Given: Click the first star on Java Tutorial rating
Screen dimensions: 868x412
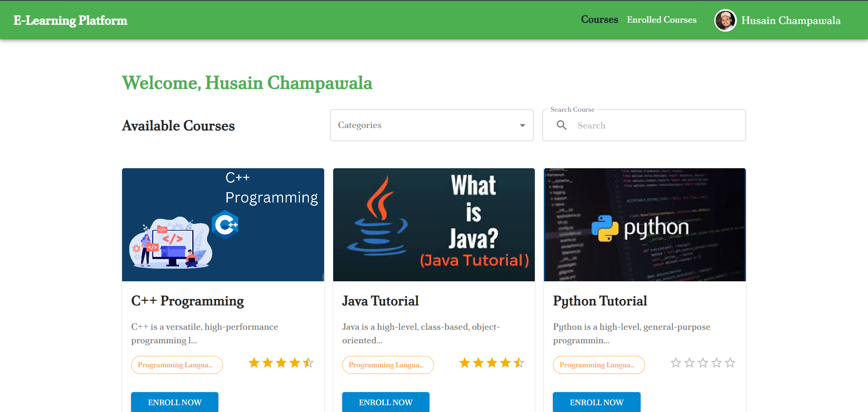Looking at the screenshot, I should 464,362.
